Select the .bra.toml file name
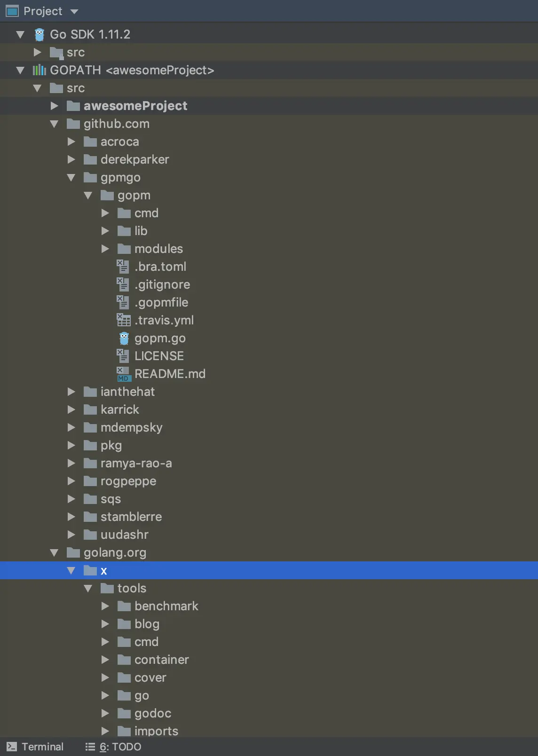The height and width of the screenshot is (756, 538). [160, 267]
